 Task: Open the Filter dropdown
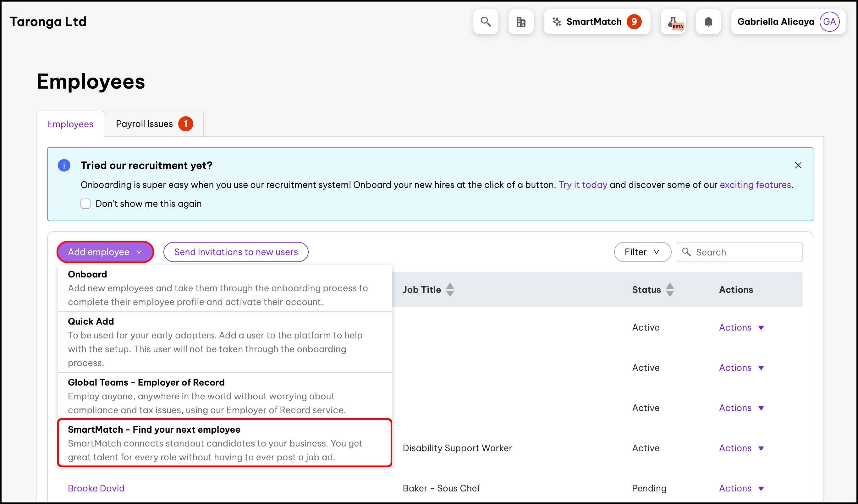(x=642, y=252)
